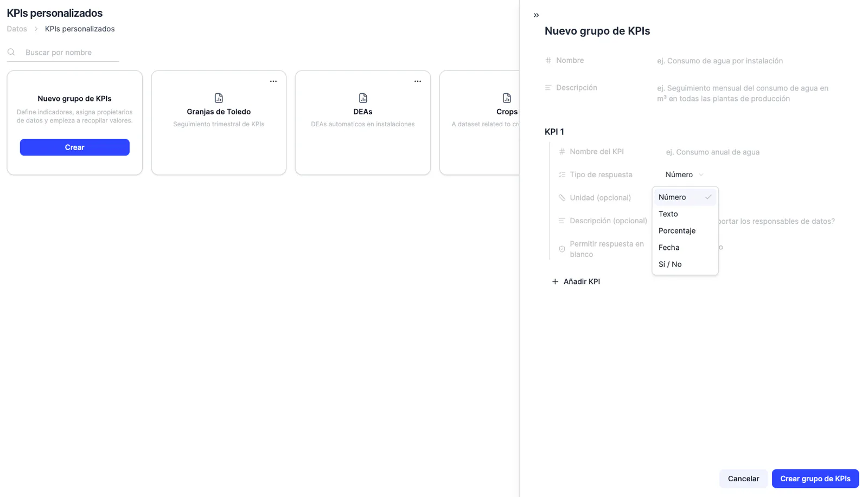Click the KPI 1 section heading
The image size is (868, 497).
coord(554,132)
